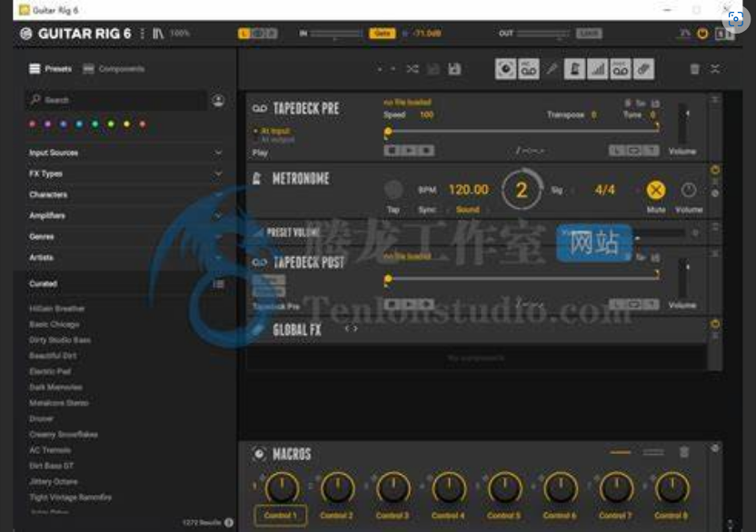Expand the Artists filter
The width and height of the screenshot is (756, 532).
pyautogui.click(x=124, y=258)
